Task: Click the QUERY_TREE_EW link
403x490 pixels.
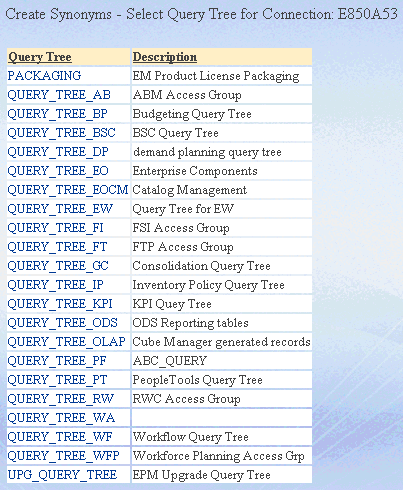Action: [60, 209]
